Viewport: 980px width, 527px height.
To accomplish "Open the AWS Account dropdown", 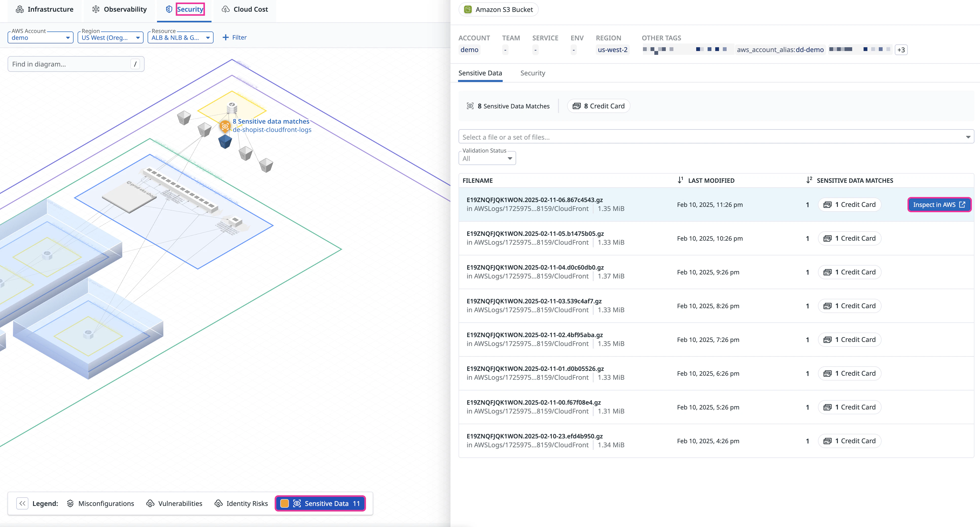I will pos(40,38).
